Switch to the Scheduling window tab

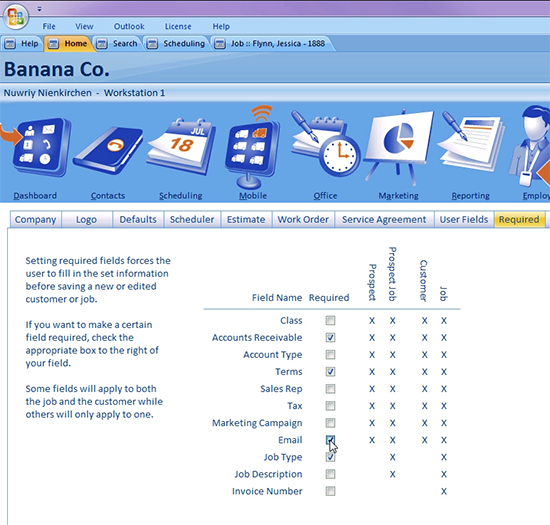coord(176,43)
